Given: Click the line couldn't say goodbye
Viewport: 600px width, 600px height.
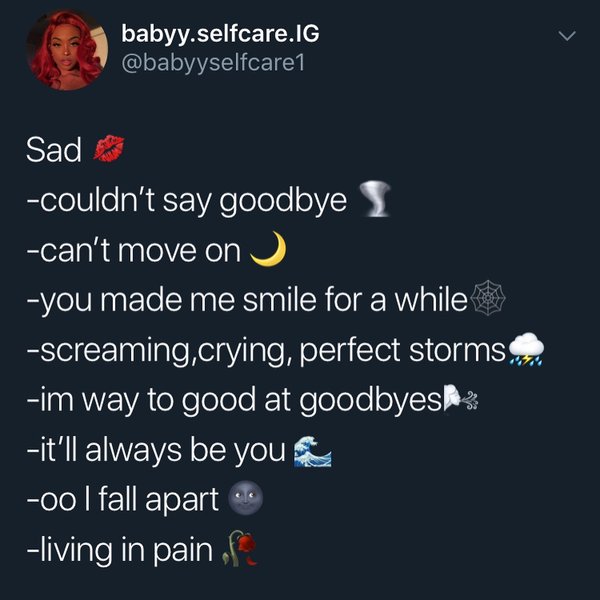Looking at the screenshot, I should click(187, 201).
